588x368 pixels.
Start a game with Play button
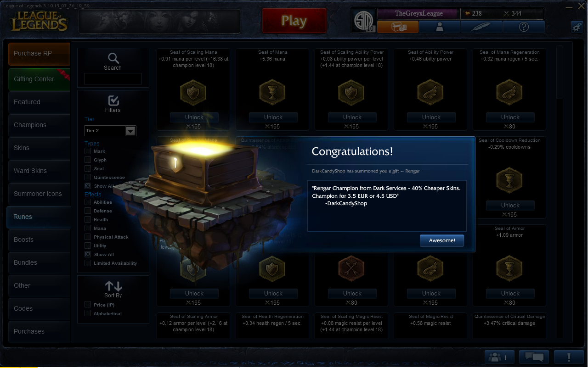[x=294, y=21]
